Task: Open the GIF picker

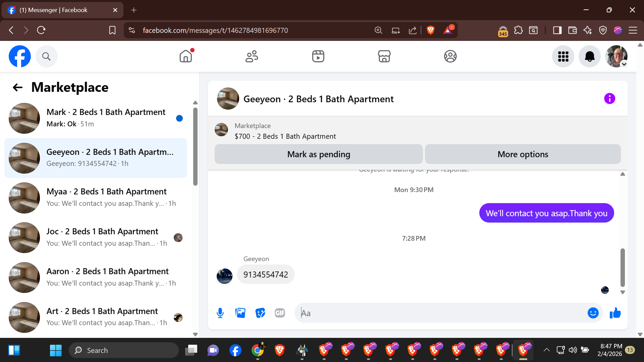Action: pos(280,313)
